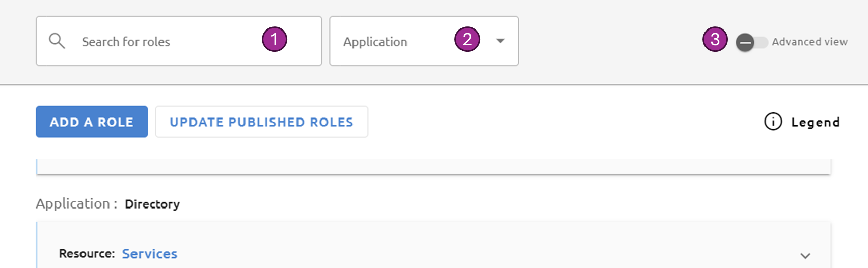Click the ADD A ROLE button
This screenshot has height=268, width=868.
click(x=92, y=122)
